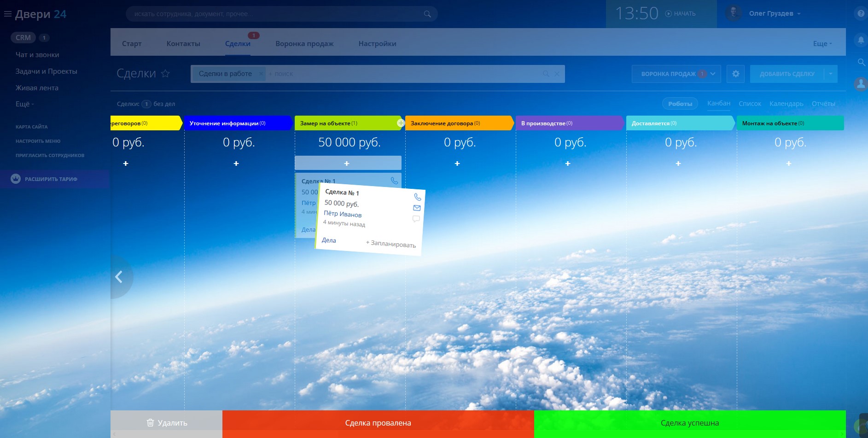Remove the Сделки в работе filter chip

pyautogui.click(x=261, y=74)
